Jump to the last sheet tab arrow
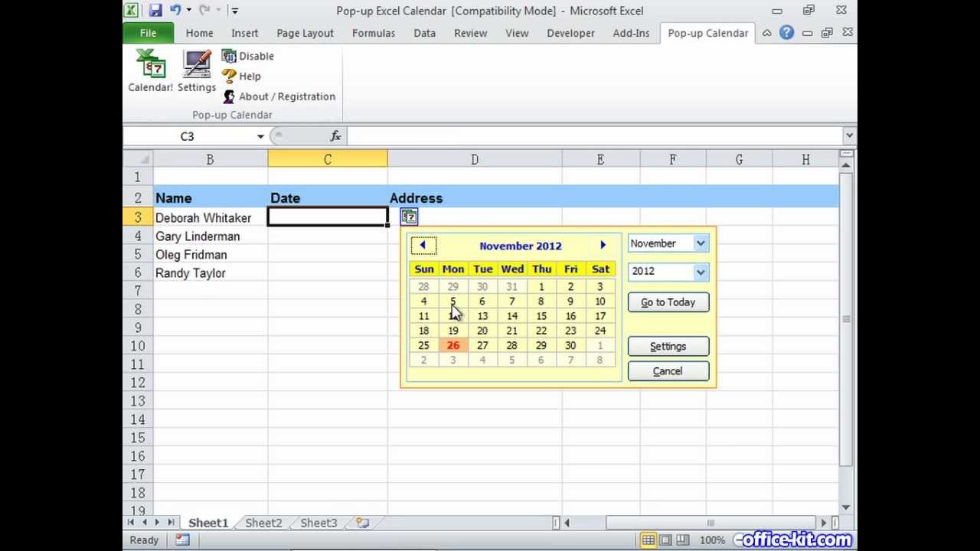980x551 pixels. coord(171,523)
